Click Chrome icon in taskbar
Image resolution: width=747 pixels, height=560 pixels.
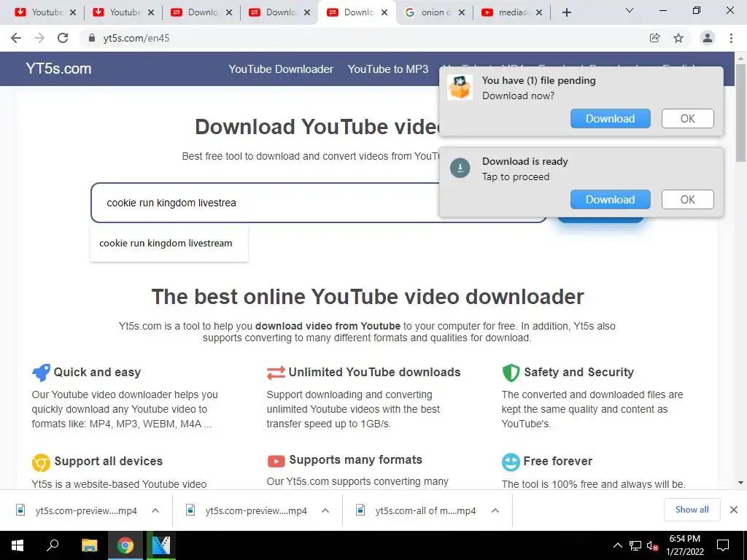click(125, 545)
